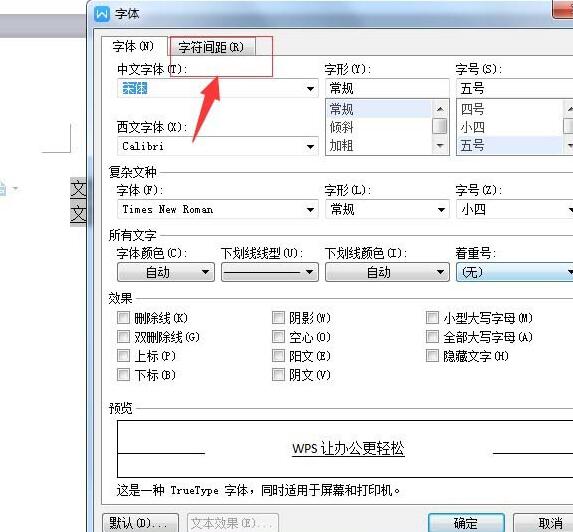Viewport: 573px width, 532px height.
Task: Click the 字形(Y) input showing 常规
Action: (x=387, y=88)
